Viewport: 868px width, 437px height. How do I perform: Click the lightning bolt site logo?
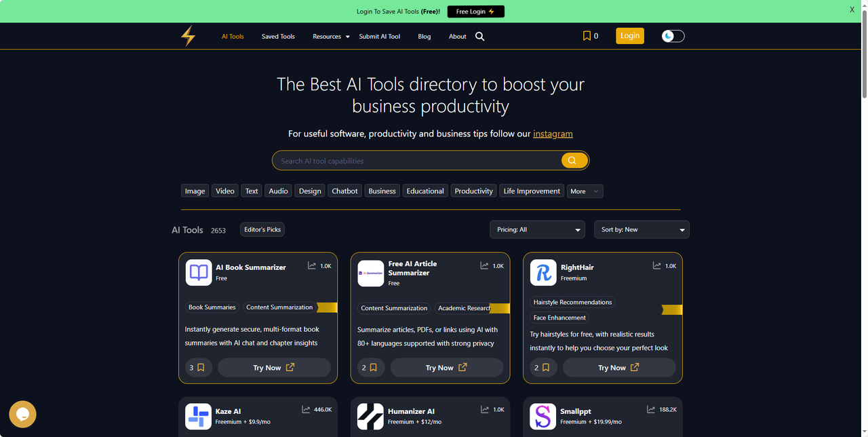pos(188,36)
